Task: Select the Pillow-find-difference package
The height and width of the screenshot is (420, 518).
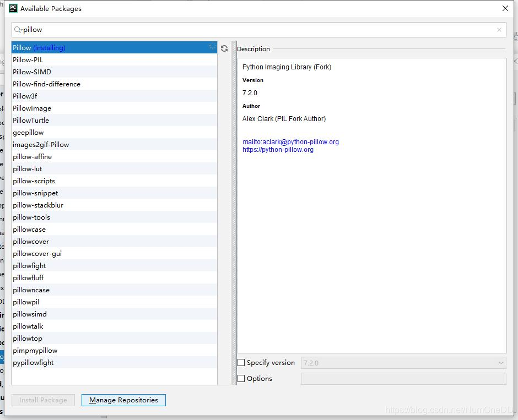Action: click(114, 84)
